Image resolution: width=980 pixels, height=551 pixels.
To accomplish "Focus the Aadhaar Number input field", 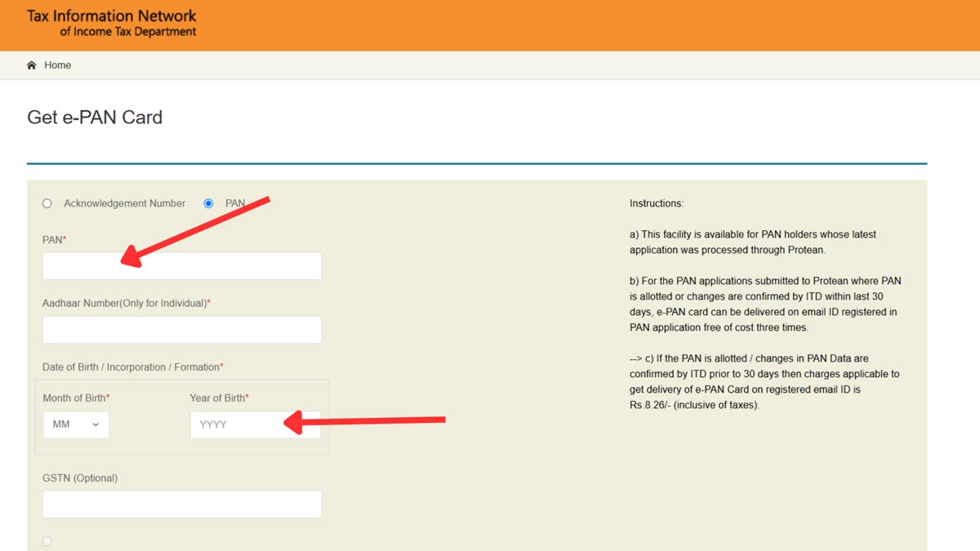I will 180,329.
